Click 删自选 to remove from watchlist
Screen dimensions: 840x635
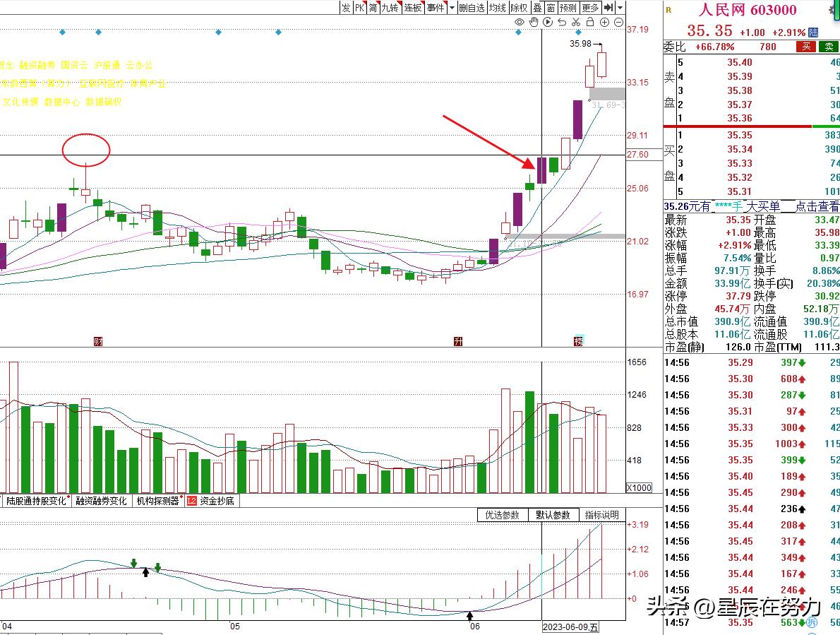click(472, 8)
